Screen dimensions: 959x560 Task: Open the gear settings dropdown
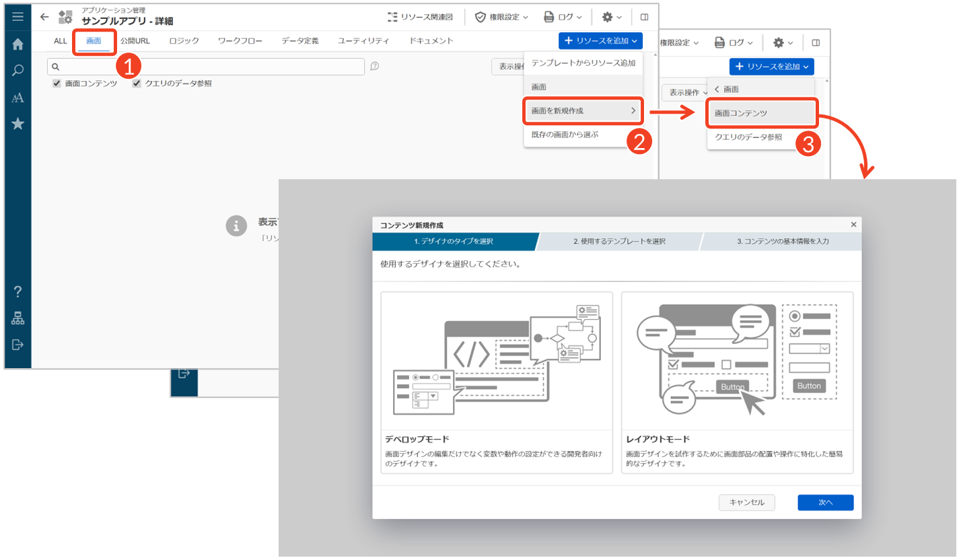[x=612, y=17]
